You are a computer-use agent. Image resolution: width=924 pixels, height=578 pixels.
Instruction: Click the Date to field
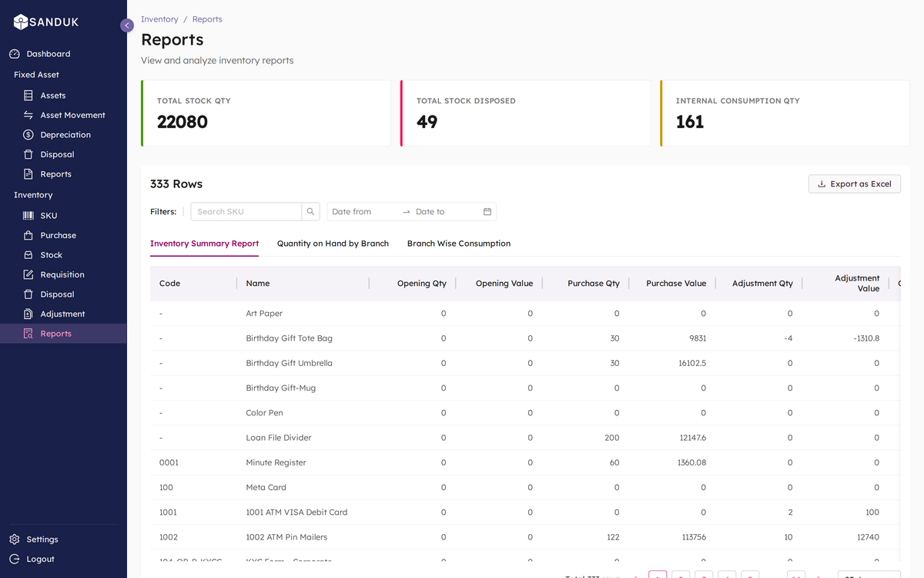coord(445,211)
